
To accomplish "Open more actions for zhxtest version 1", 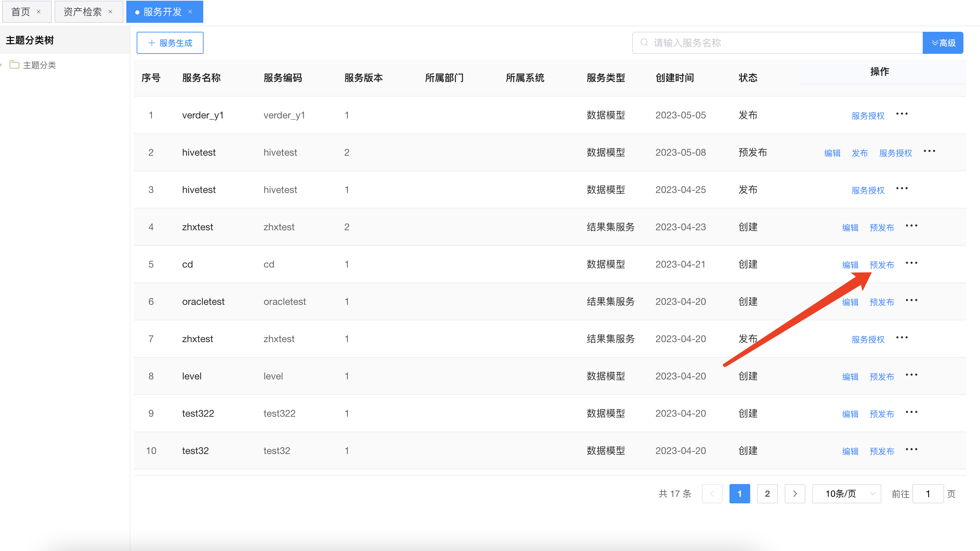I will point(902,338).
